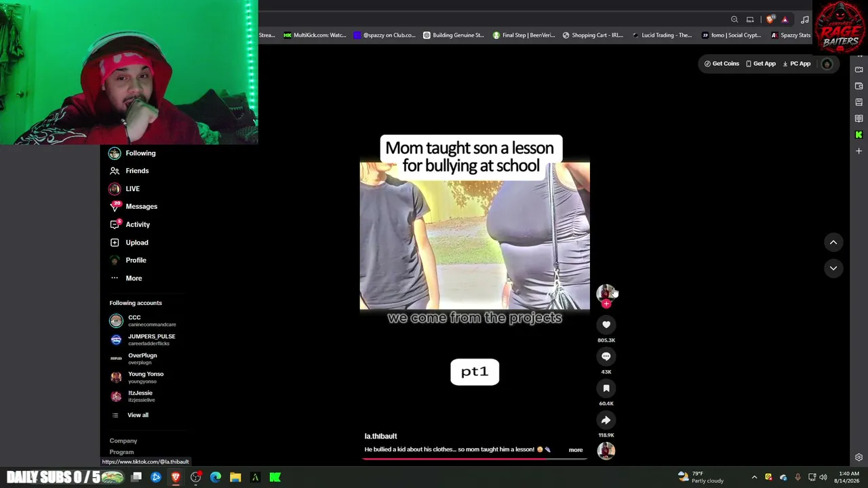Open the bookmarks sidebar panel icon
The image size is (868, 488).
pyautogui.click(x=859, y=102)
